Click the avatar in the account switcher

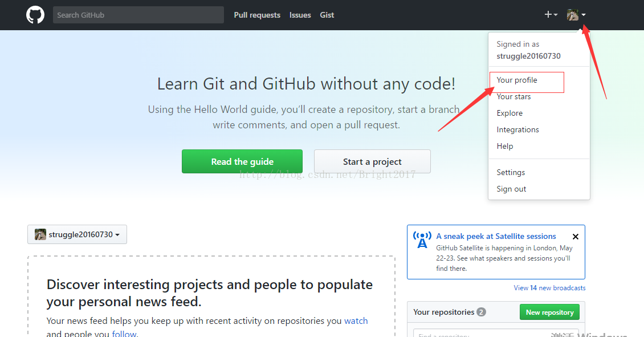40,234
